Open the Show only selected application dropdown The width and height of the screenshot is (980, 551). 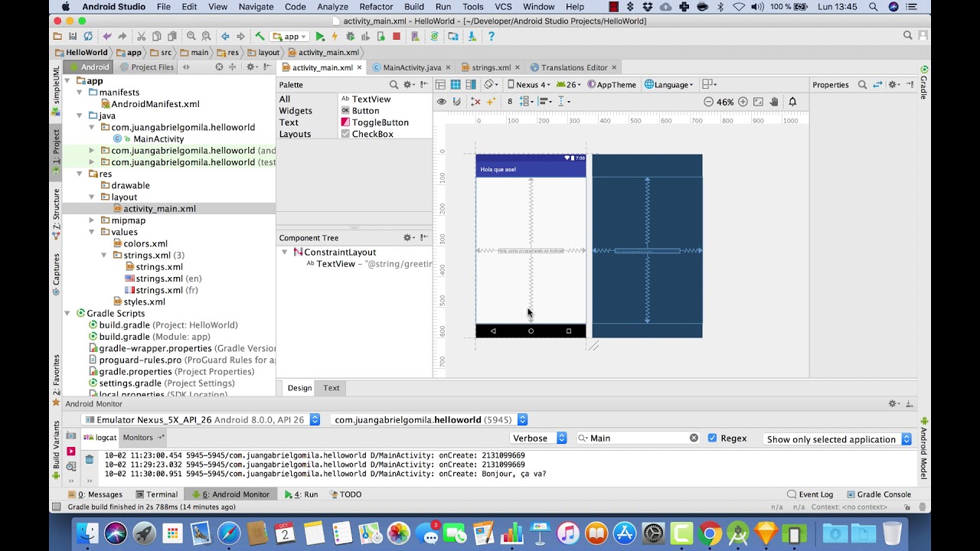point(838,439)
